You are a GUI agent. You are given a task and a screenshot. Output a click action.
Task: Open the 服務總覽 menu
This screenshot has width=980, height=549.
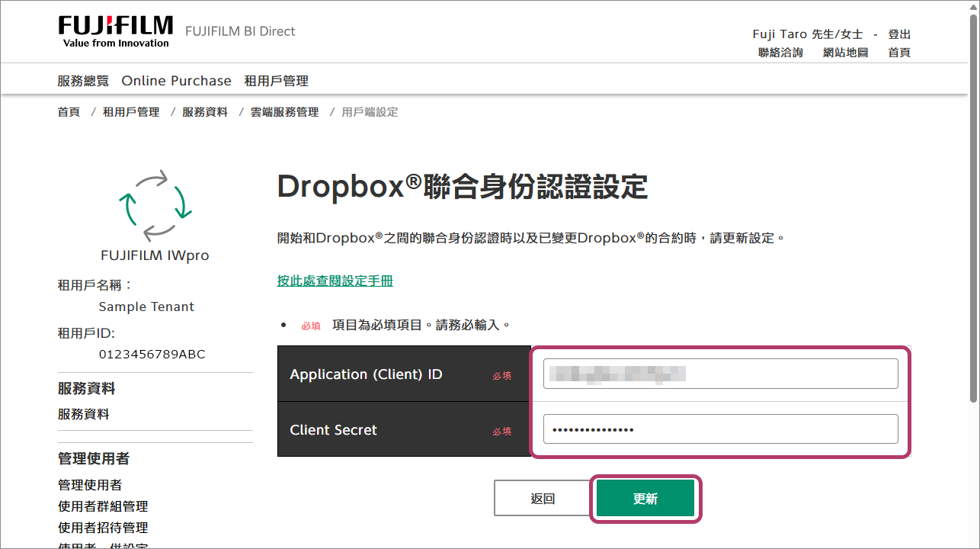(x=83, y=81)
